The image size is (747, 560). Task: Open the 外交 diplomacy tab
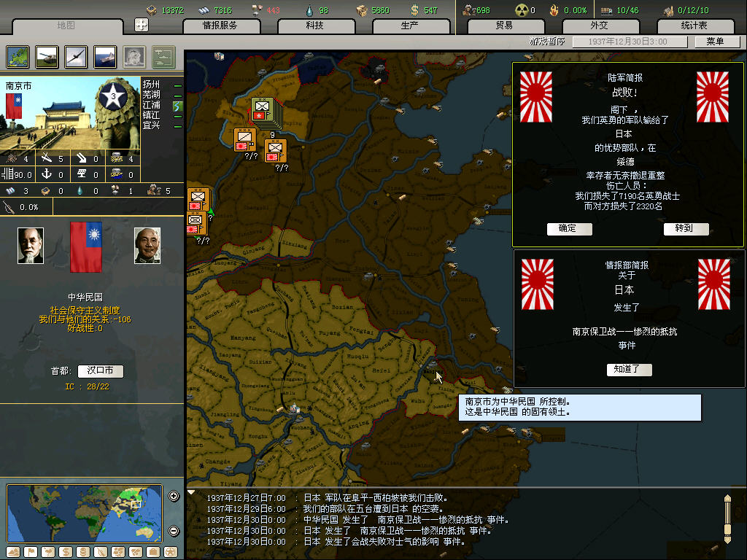tap(600, 26)
